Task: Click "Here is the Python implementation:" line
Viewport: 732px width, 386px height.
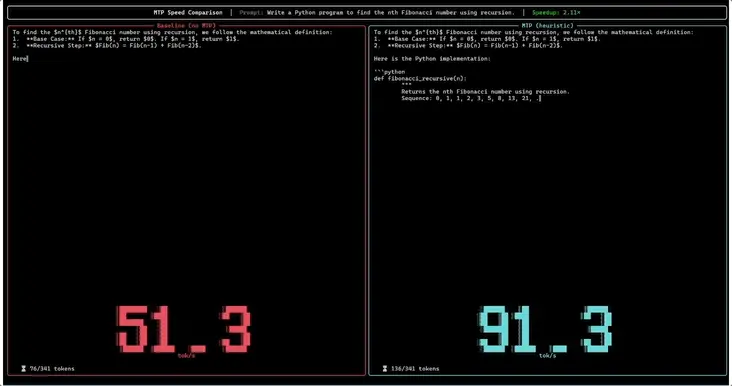Action: 432,59
